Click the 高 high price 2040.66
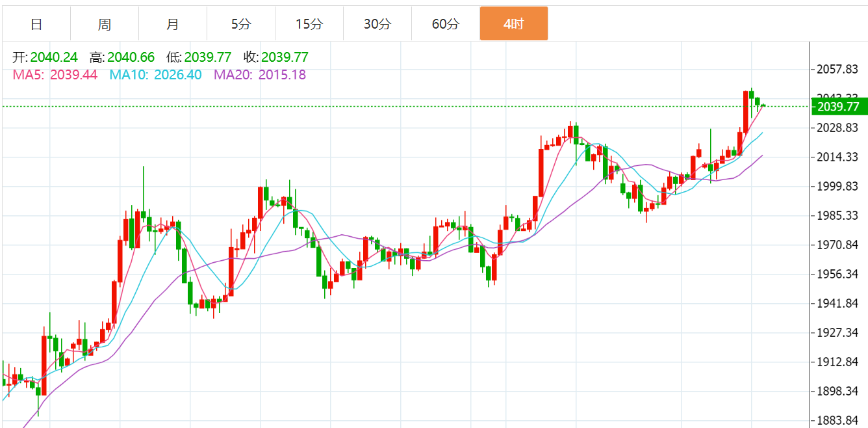 pyautogui.click(x=131, y=57)
